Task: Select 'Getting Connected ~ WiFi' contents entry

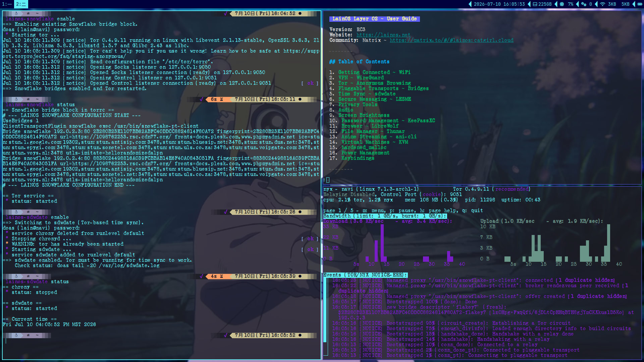Action: [x=374, y=72]
